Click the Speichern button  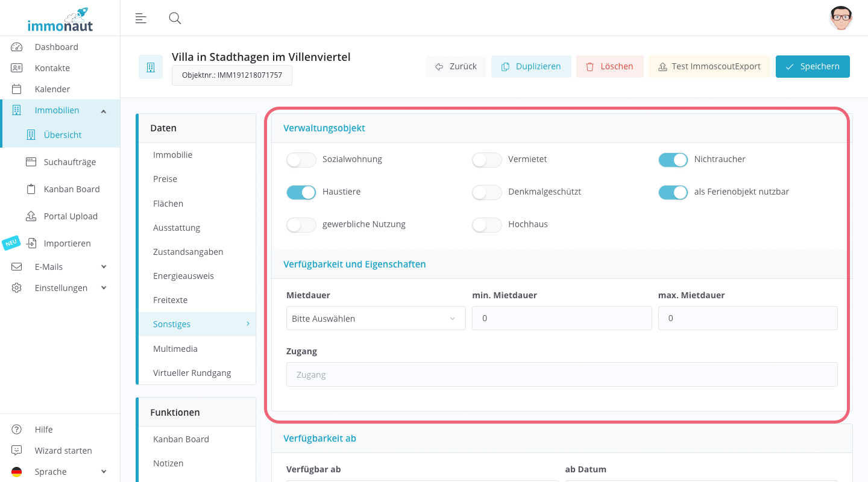812,66
